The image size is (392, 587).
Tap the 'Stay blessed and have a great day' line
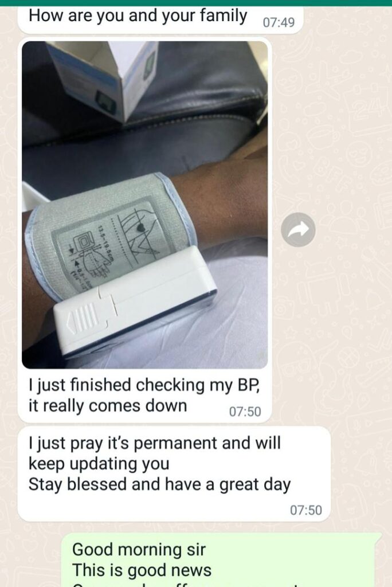159,484
